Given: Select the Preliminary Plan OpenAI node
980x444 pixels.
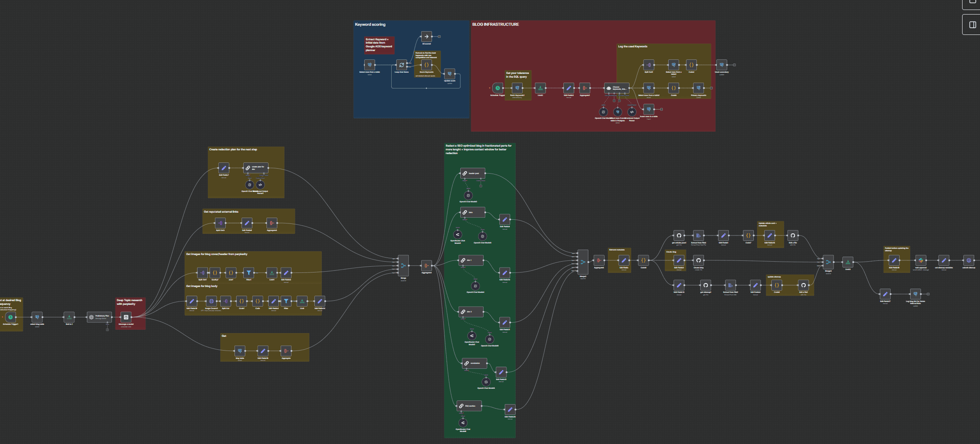Looking at the screenshot, I should click(x=99, y=317).
